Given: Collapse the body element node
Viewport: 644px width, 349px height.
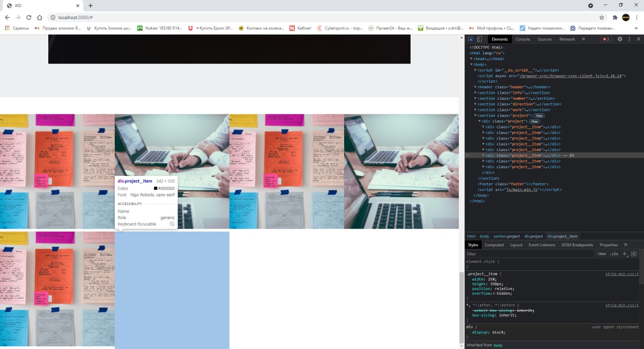Looking at the screenshot, I should 472,64.
